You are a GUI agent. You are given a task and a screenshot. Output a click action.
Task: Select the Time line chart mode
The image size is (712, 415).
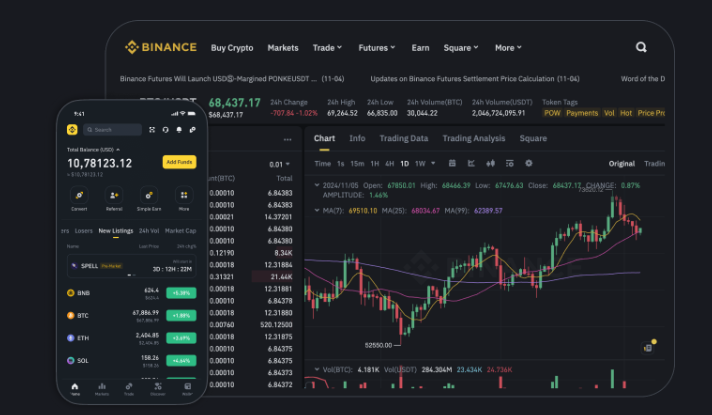click(x=322, y=163)
